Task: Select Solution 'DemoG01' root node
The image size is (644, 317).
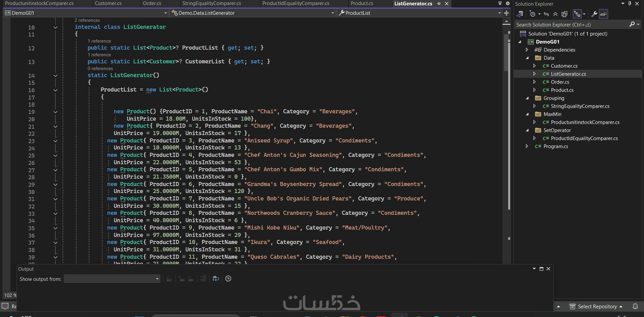Action: pyautogui.click(x=567, y=34)
